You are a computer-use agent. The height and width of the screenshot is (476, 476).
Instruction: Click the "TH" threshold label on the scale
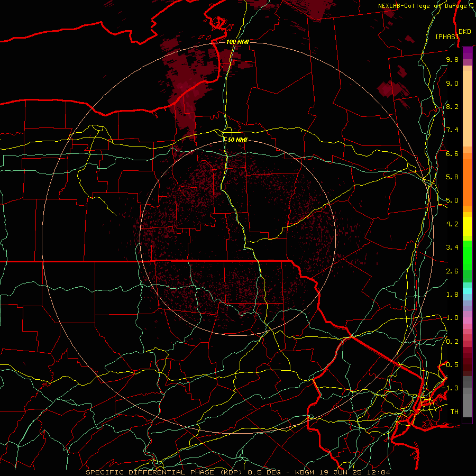point(454,412)
